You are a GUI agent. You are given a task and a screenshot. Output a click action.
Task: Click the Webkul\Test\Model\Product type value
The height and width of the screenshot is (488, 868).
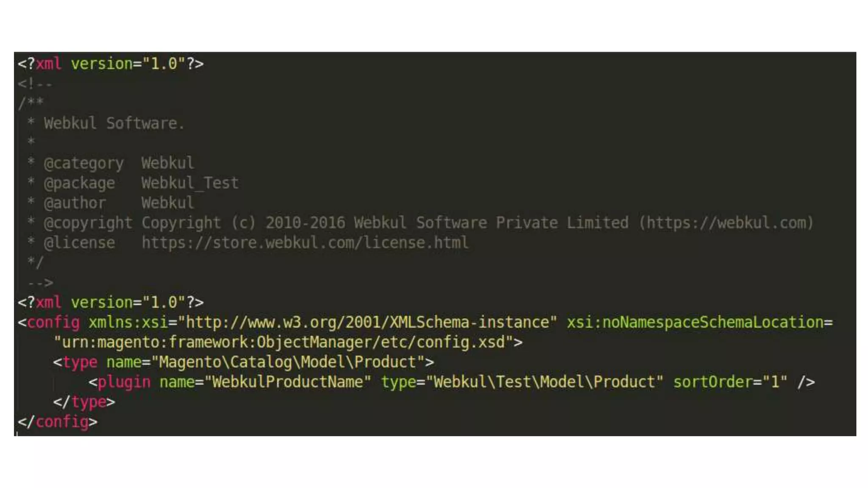click(x=545, y=382)
